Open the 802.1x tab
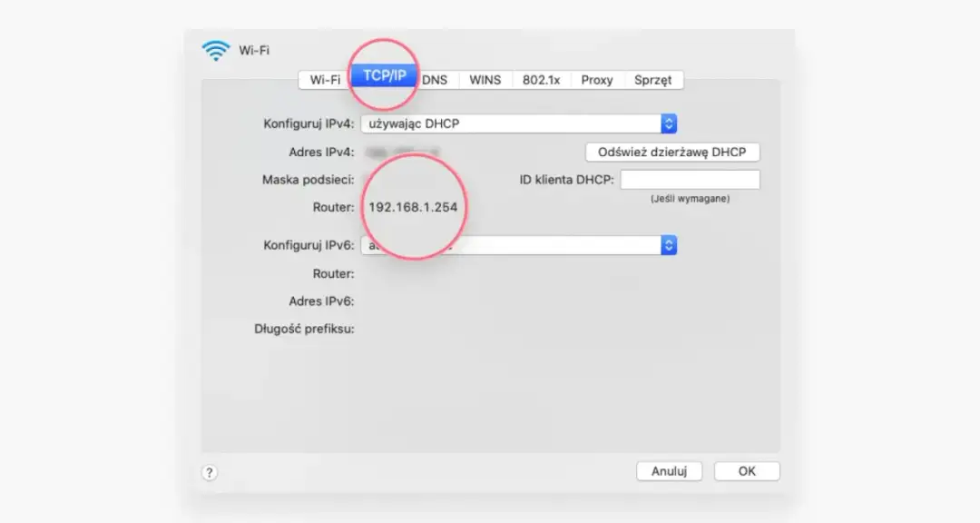Image resolution: width=980 pixels, height=523 pixels. click(x=542, y=80)
